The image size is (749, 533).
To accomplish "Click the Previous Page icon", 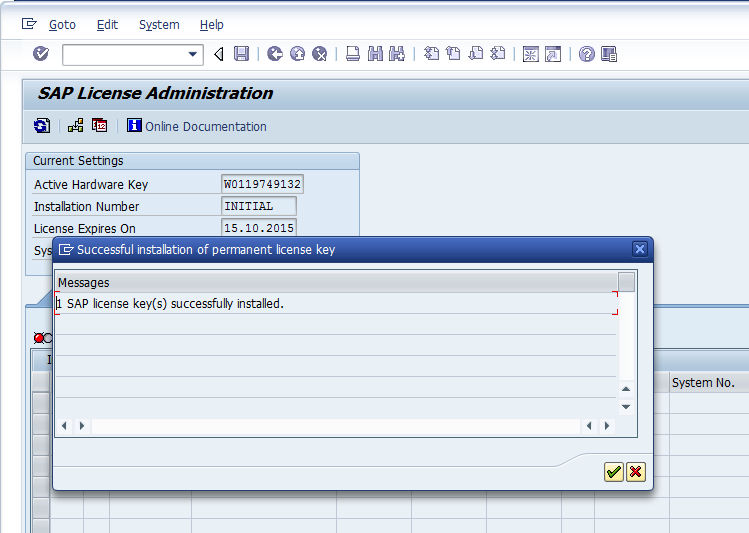I will (x=453, y=54).
